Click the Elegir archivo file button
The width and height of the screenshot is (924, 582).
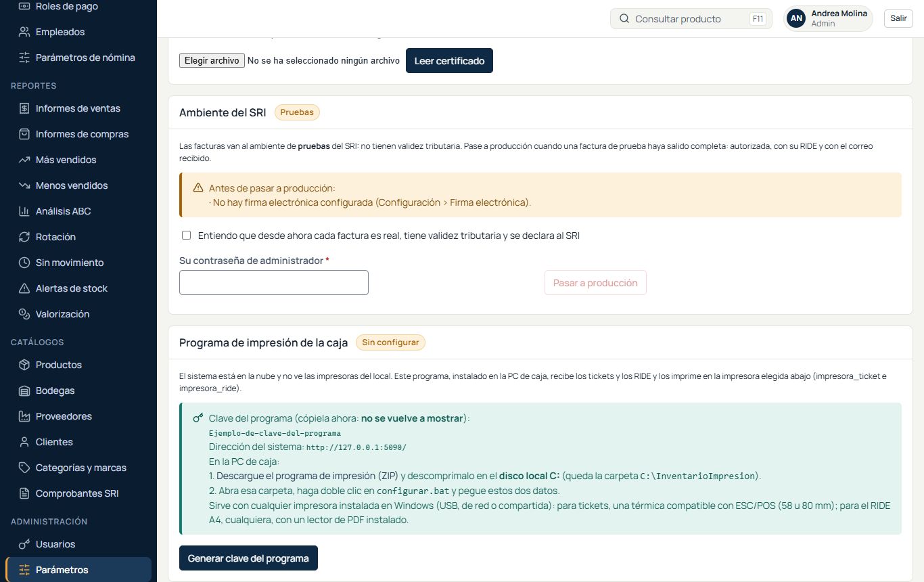(212, 61)
